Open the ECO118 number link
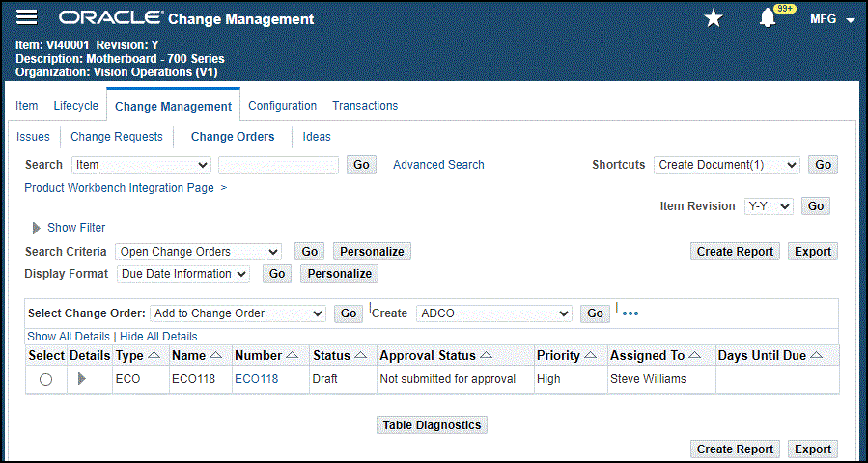Viewport: 868px width, 463px height. tap(256, 379)
